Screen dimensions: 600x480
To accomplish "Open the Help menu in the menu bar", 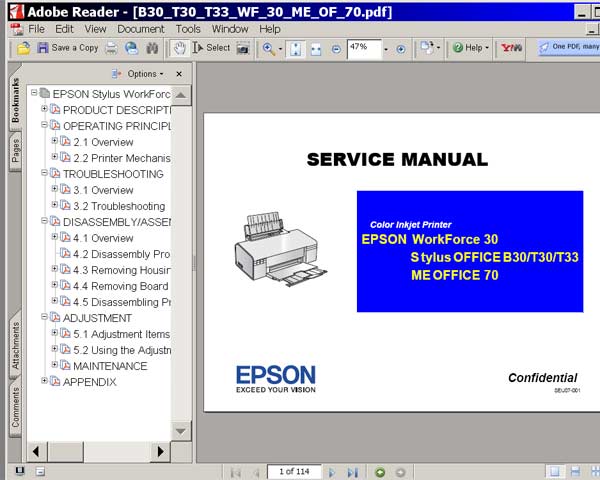I will pos(270,29).
